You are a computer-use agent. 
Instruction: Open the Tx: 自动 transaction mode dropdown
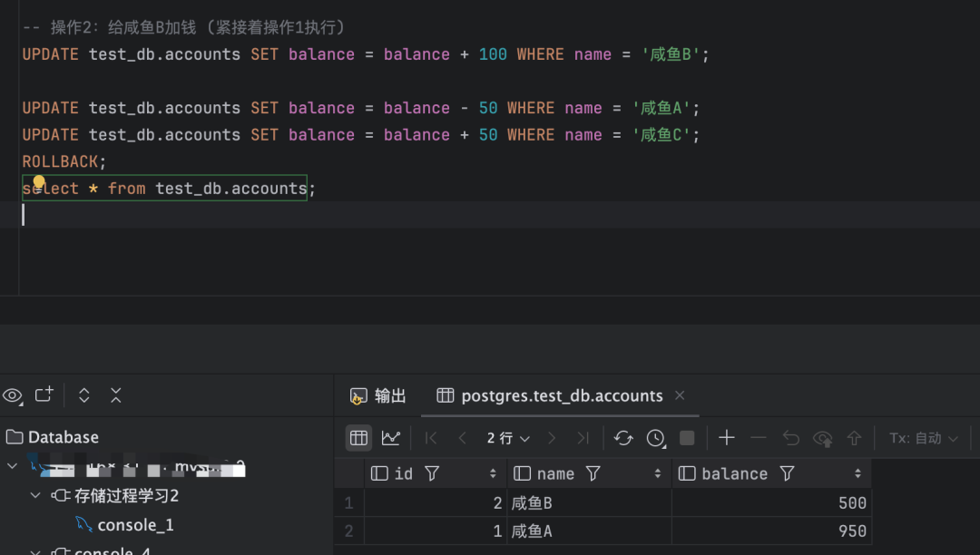pyautogui.click(x=924, y=438)
